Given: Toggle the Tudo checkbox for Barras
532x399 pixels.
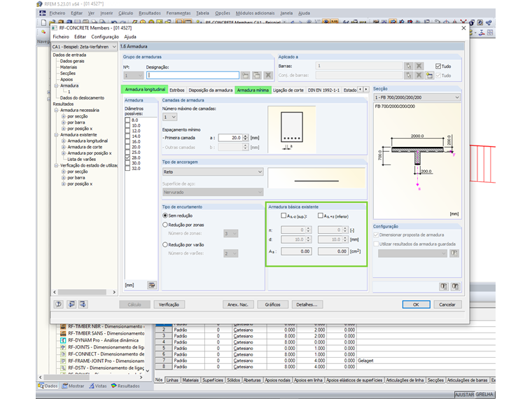Looking at the screenshot, I should click(438, 66).
